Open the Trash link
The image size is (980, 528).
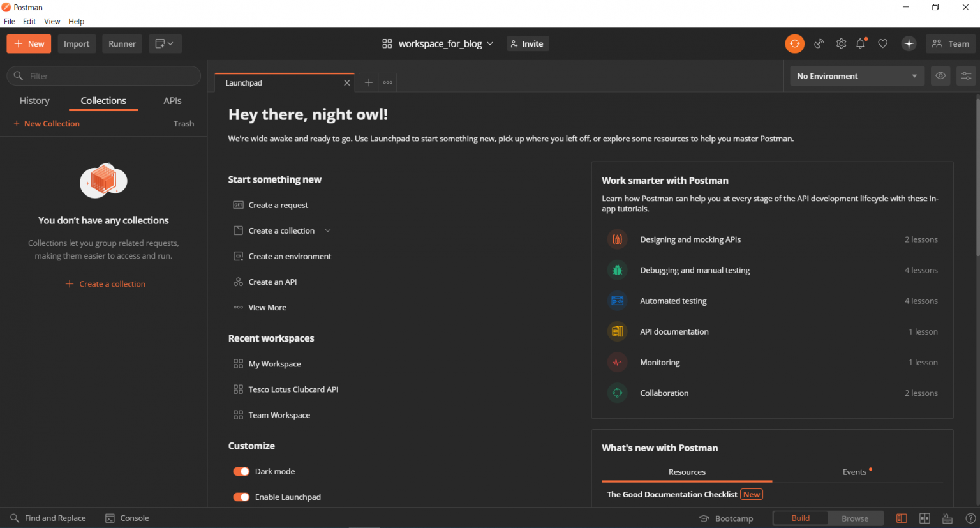(x=184, y=123)
